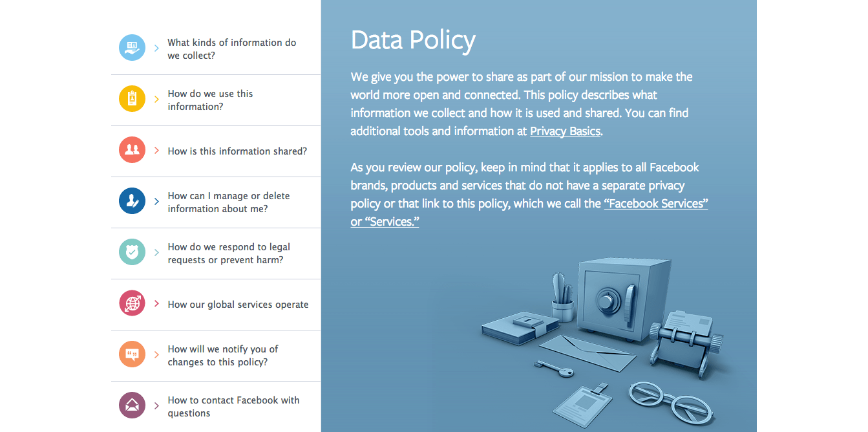Screen dimensions: 868x432
Task: Click the light blue information collection icon
Action: (x=132, y=48)
